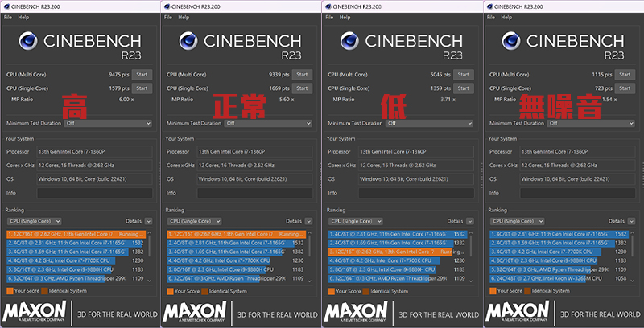Start Single Core test showing 1669 pts
Image resolution: width=644 pixels, height=328 pixels.
303,88
